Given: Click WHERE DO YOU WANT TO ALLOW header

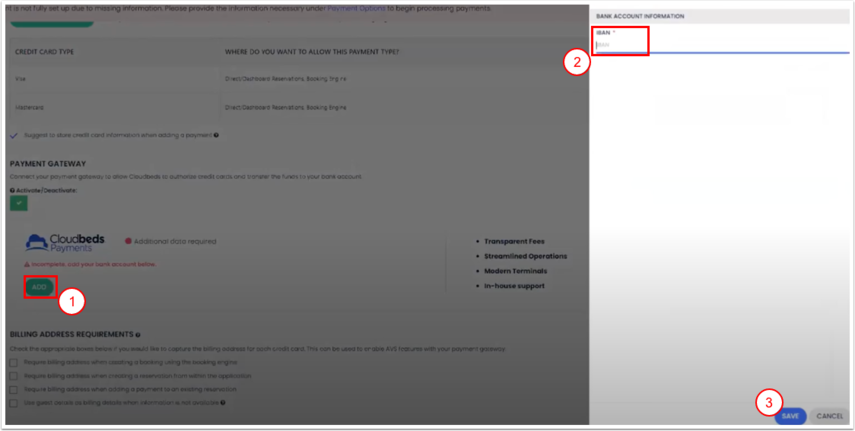Looking at the screenshot, I should pyautogui.click(x=312, y=52).
